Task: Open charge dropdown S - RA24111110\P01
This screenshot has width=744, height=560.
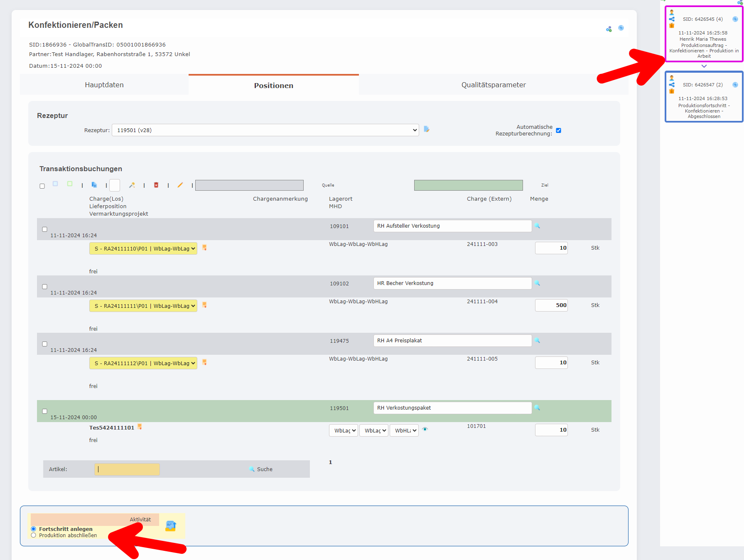Action: point(143,248)
